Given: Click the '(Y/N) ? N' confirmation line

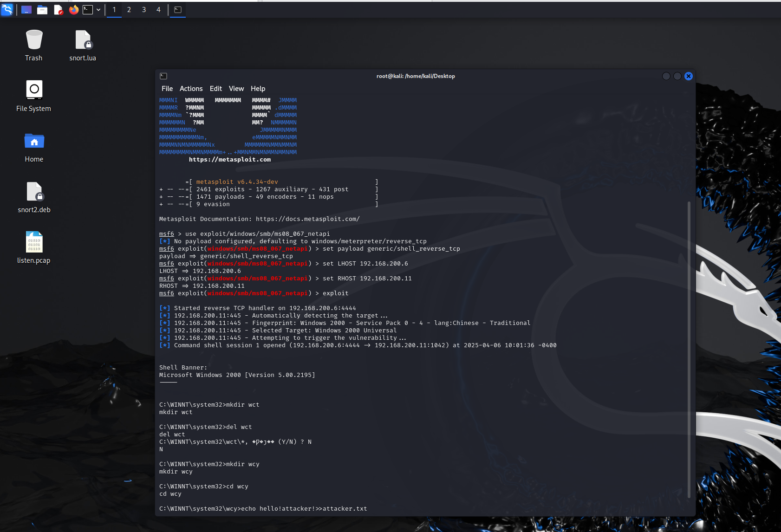Looking at the screenshot, I should tap(235, 442).
